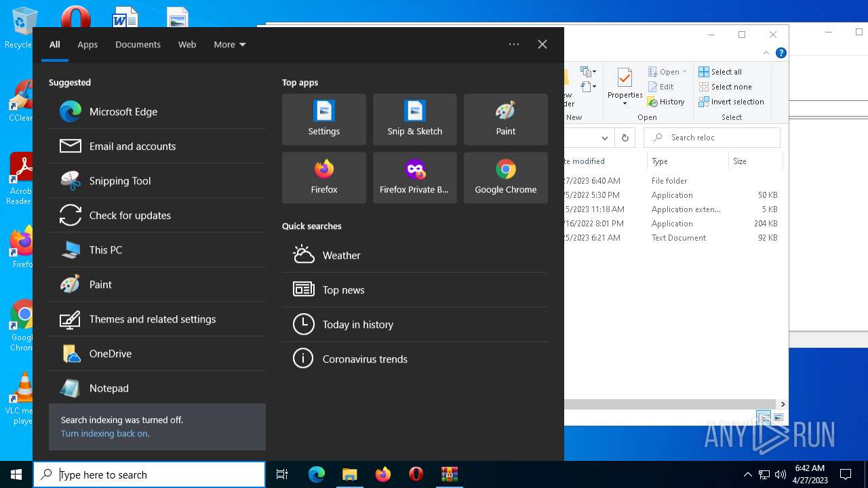Open This PC from suggestions

click(x=157, y=250)
